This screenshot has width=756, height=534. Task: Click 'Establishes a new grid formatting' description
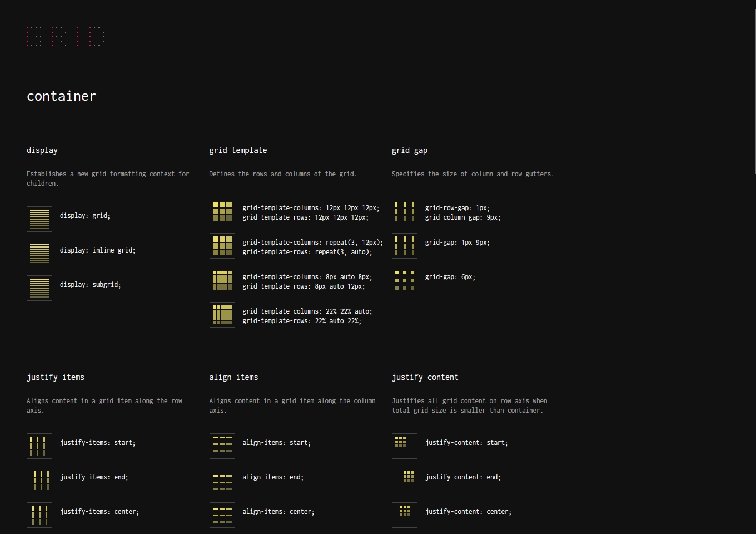(108, 179)
